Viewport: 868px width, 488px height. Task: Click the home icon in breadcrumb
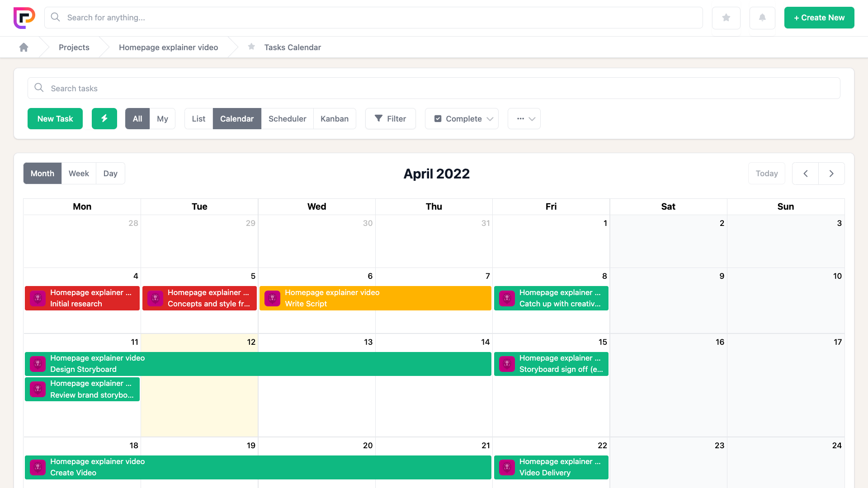tap(24, 47)
